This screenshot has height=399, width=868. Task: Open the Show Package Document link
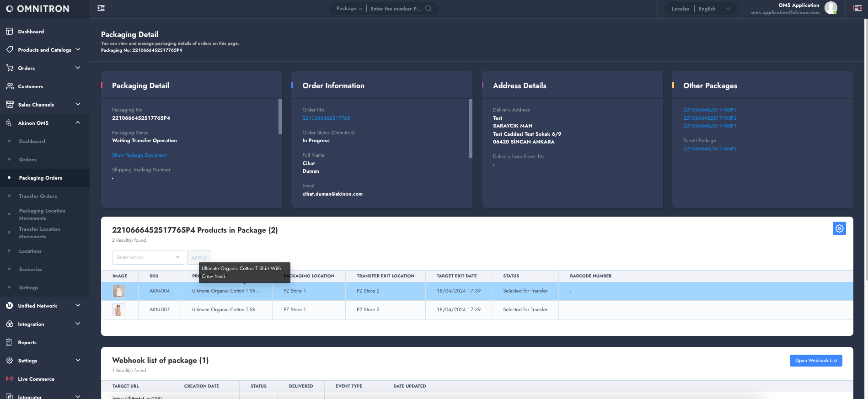[x=139, y=155]
